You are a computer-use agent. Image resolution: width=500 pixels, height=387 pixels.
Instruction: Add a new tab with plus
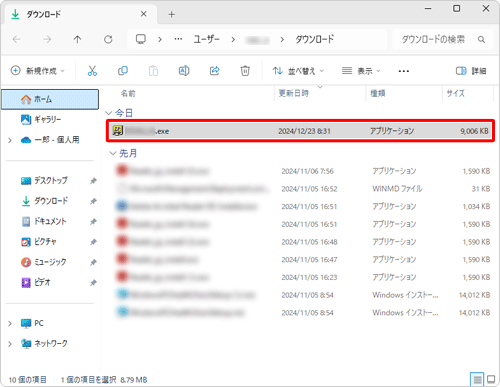[171, 14]
